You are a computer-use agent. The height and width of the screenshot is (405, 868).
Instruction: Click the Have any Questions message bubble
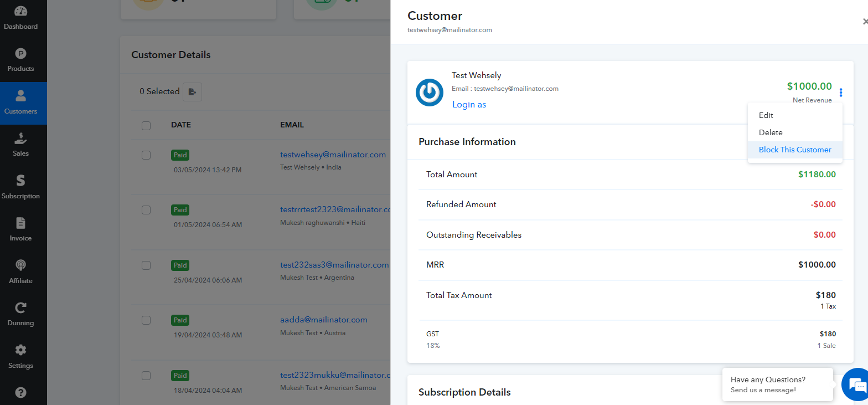[777, 385]
